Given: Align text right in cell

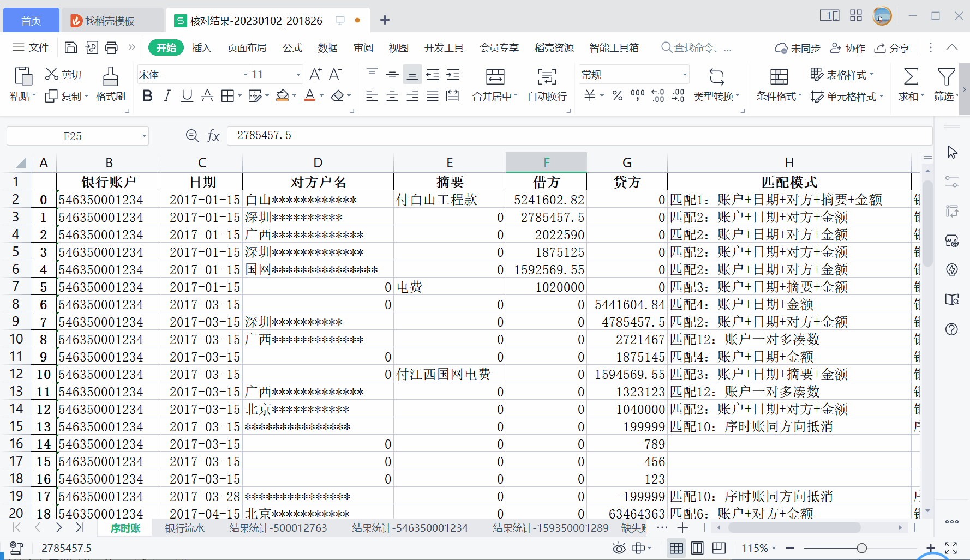Looking at the screenshot, I should coord(412,96).
